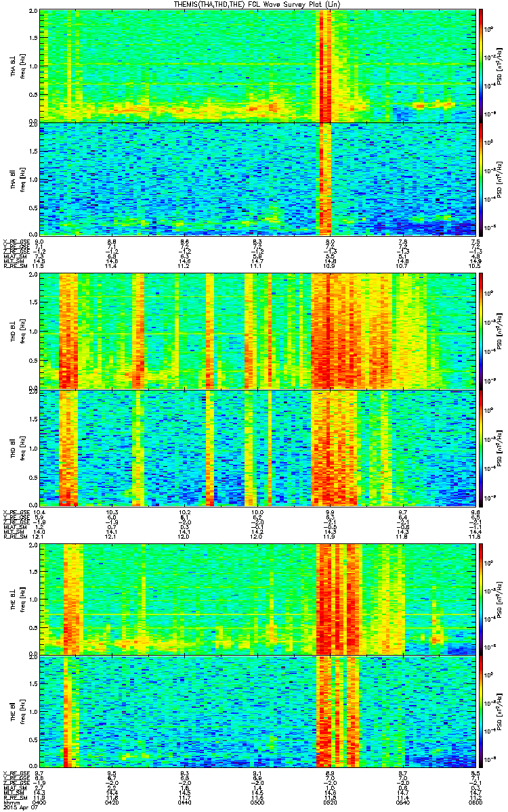Viewport: 508px width, 812px height.
Task: Click the 'THE B⊥ freq [Hz]' axis label
Action: point(17,598)
